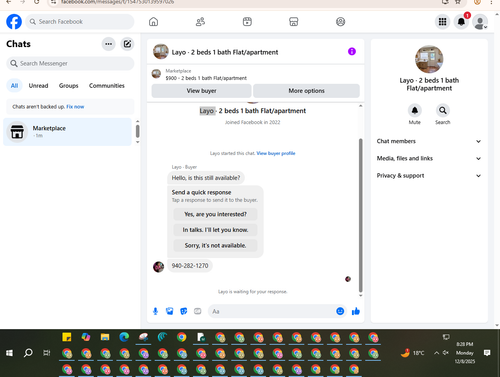Click the Search Messenger field

tap(70, 63)
